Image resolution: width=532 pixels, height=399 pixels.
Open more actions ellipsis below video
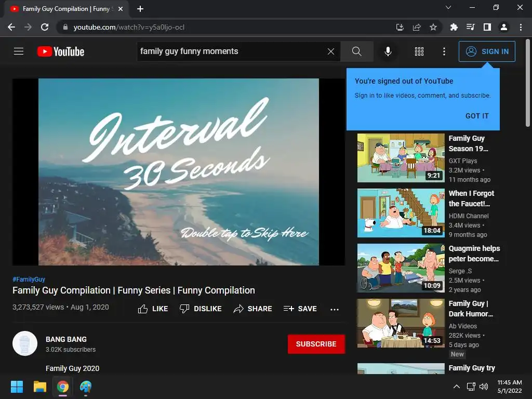[x=334, y=310]
